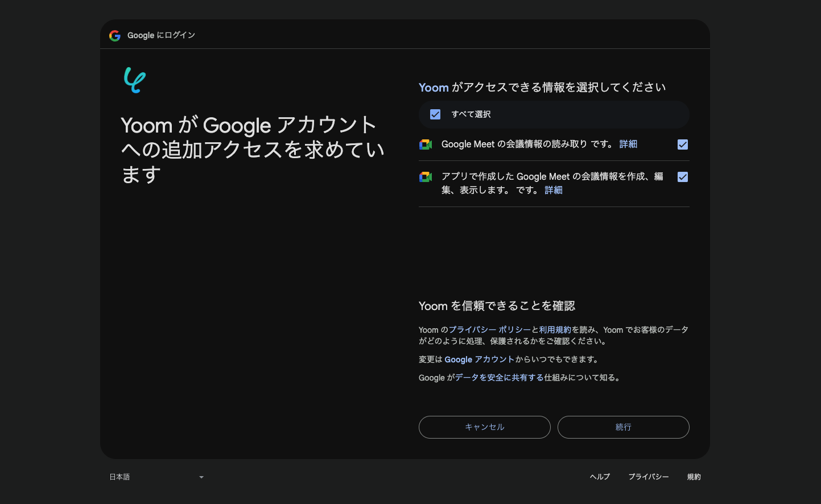
Task: Uncheck the 会議情報を作成、編集、表示 permission checkbox
Action: click(x=683, y=177)
